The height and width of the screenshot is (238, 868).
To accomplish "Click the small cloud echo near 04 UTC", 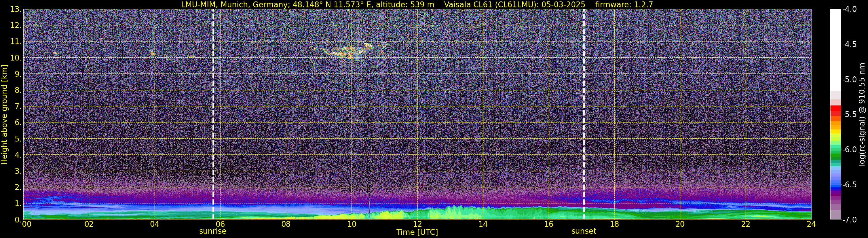I will coord(152,53).
